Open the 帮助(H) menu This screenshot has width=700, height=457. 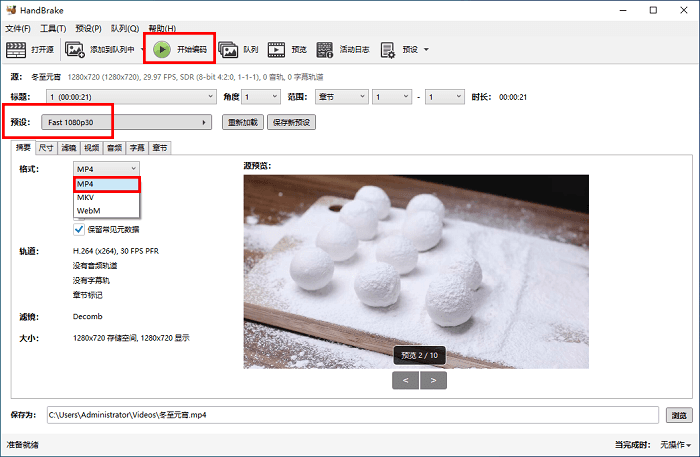coord(162,29)
